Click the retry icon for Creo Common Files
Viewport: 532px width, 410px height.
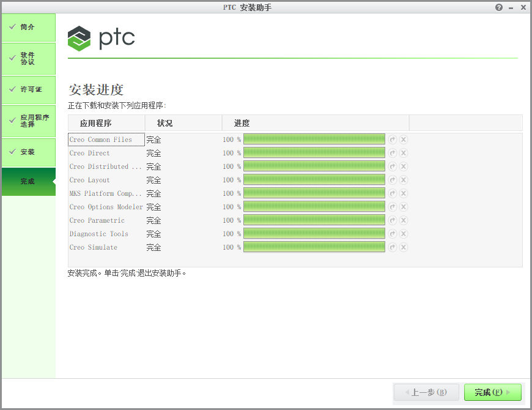pos(393,140)
